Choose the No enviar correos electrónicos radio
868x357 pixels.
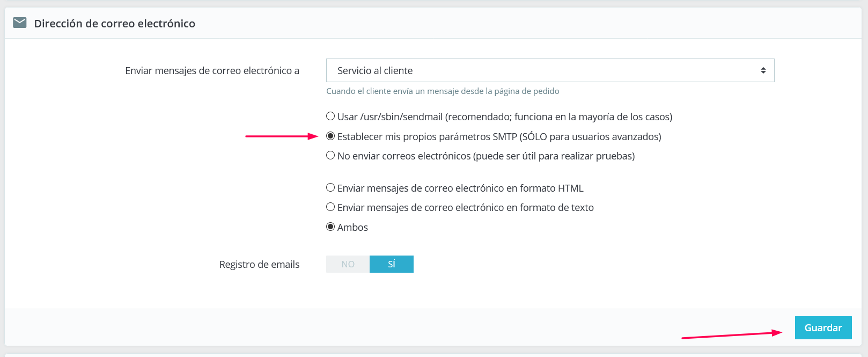tap(330, 155)
